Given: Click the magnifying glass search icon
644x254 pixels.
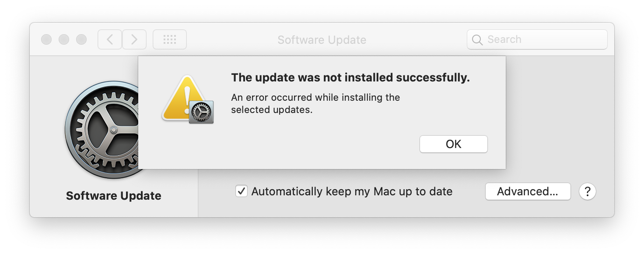Looking at the screenshot, I should [x=477, y=40].
